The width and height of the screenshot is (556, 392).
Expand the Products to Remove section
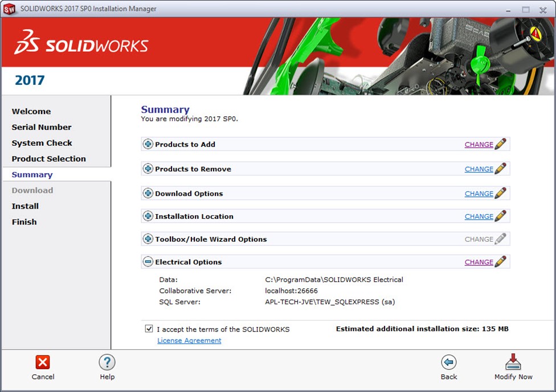148,169
